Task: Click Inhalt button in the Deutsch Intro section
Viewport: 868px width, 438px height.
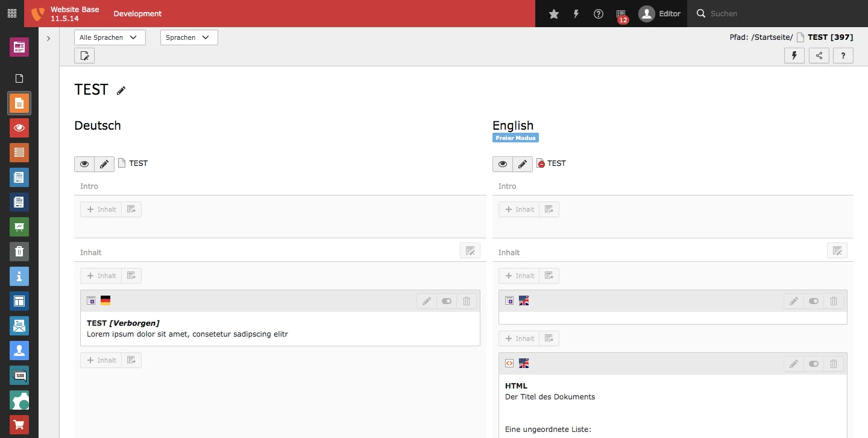Action: pyautogui.click(x=101, y=209)
